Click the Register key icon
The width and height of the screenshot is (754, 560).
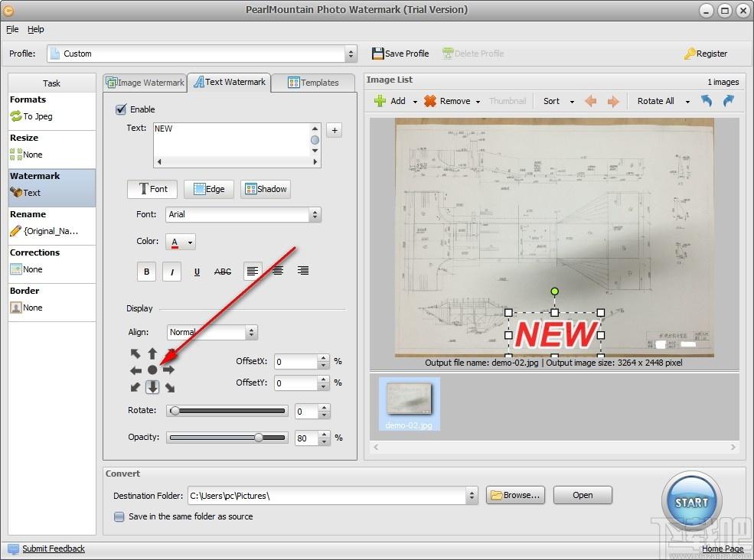[x=690, y=54]
